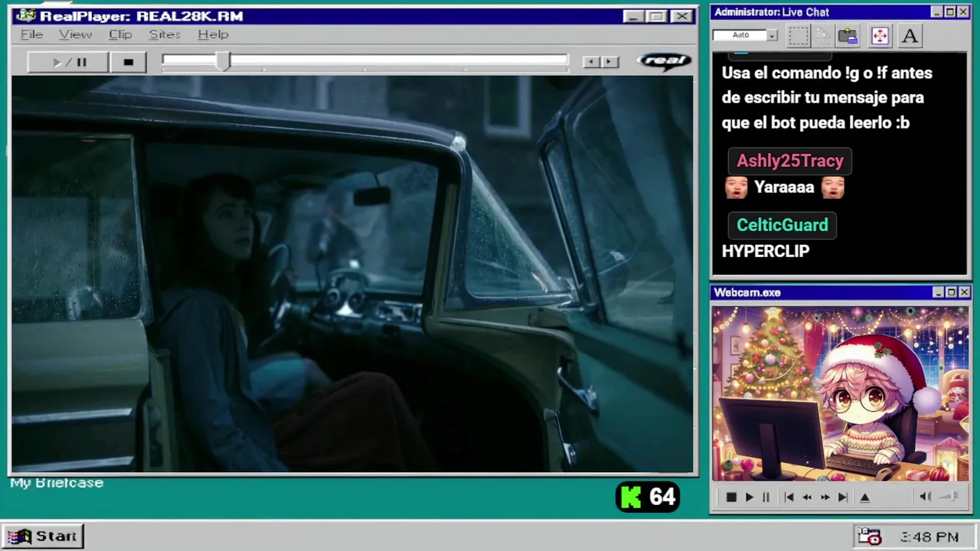
Task: Open the View menu in RealPlayer
Action: (75, 34)
